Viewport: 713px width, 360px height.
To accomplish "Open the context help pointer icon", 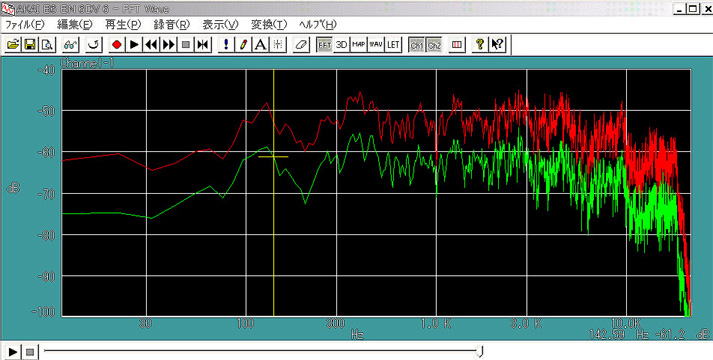I will coord(497,45).
